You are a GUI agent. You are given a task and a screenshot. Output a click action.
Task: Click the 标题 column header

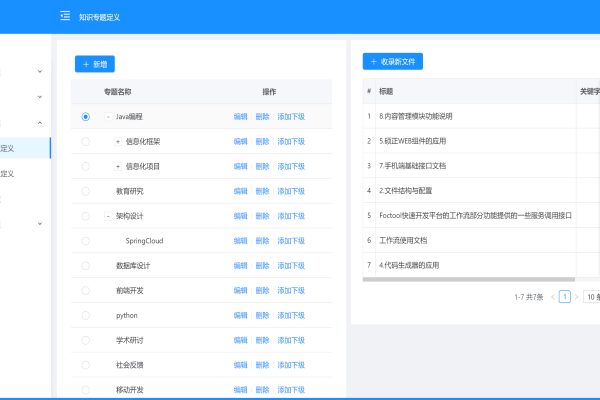pos(386,91)
